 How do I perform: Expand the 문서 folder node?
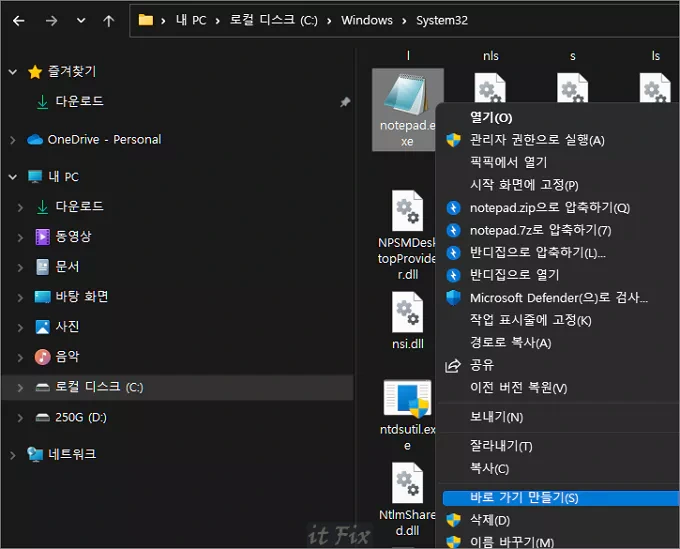[x=20, y=268]
